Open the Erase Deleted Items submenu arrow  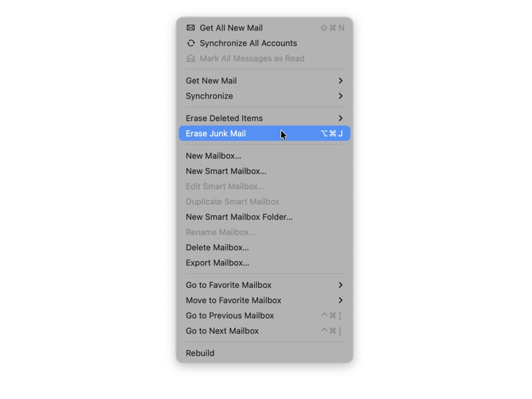(x=340, y=118)
